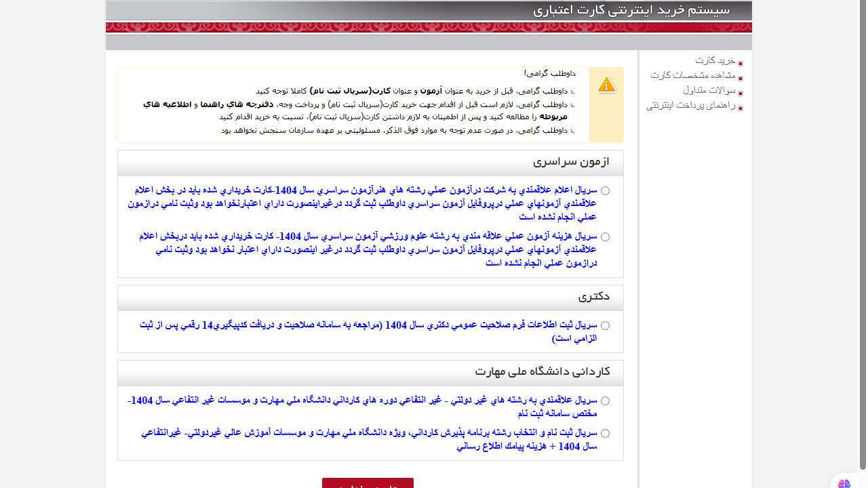Click the red bullet beside مشاهده مشخصات کارت
The image size is (868, 488).
click(741, 78)
